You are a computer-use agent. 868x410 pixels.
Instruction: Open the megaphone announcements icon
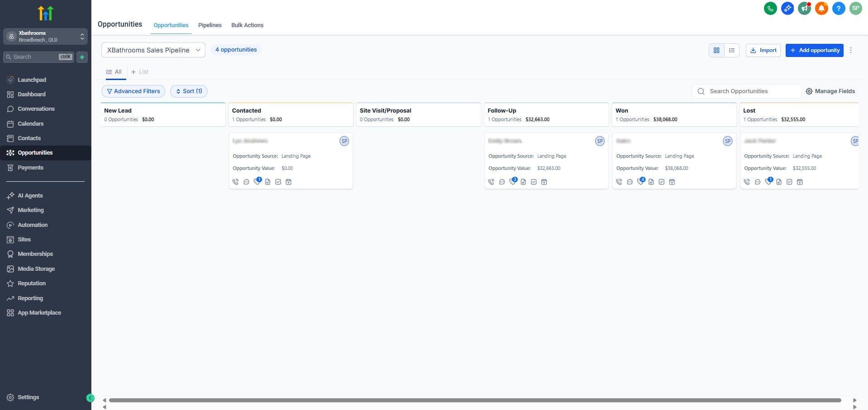[805, 8]
